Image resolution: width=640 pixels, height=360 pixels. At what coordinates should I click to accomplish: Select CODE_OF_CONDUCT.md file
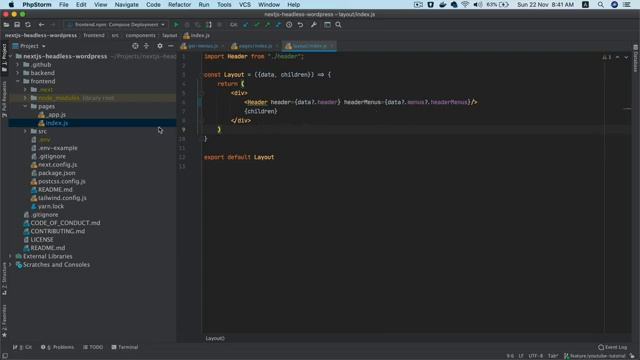pos(65,223)
